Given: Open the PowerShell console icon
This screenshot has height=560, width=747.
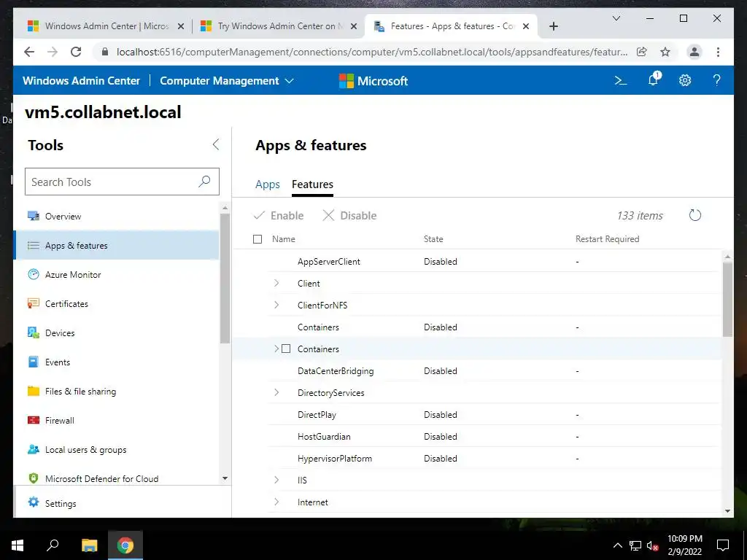Looking at the screenshot, I should [x=620, y=80].
